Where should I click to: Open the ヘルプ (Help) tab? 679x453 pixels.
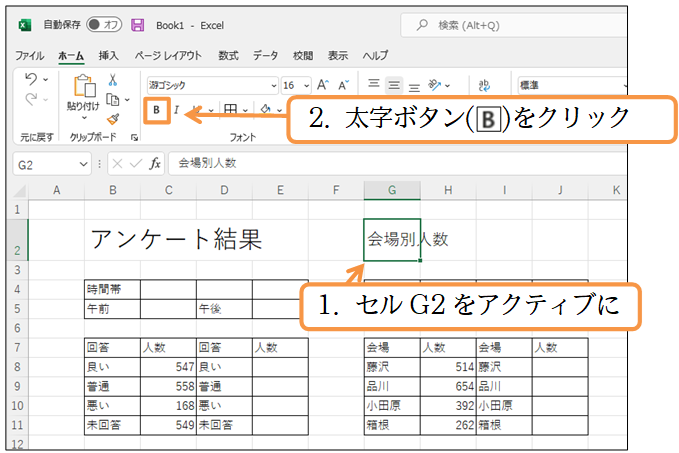(x=375, y=55)
